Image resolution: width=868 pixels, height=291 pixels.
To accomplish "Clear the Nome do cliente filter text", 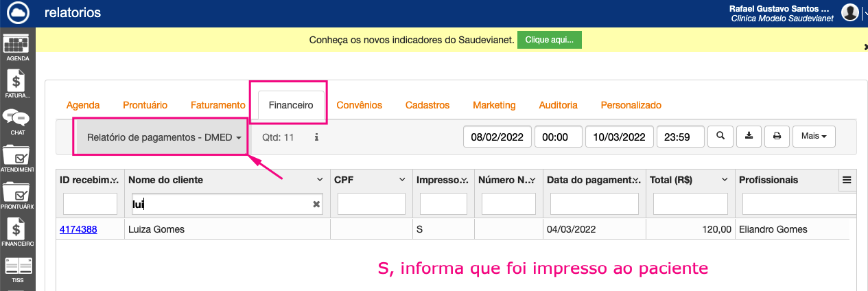I will (316, 204).
